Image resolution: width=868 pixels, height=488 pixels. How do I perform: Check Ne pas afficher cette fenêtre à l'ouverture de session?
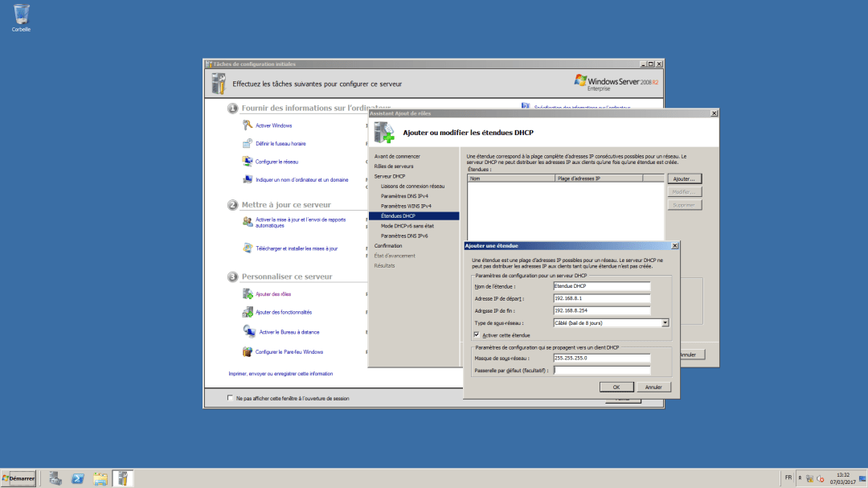coord(230,397)
